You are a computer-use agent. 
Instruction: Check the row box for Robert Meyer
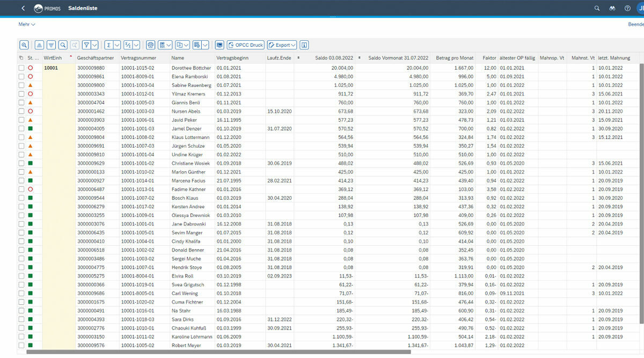click(21, 346)
